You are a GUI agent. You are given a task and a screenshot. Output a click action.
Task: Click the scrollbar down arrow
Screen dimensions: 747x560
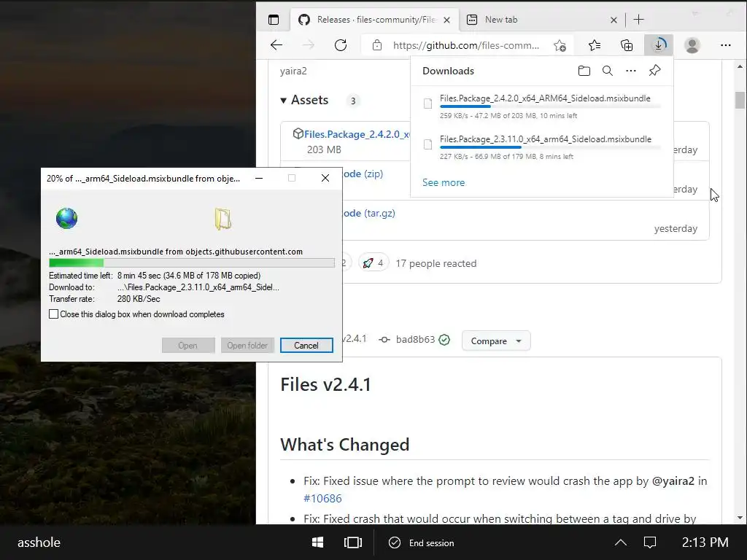pyautogui.click(x=740, y=518)
